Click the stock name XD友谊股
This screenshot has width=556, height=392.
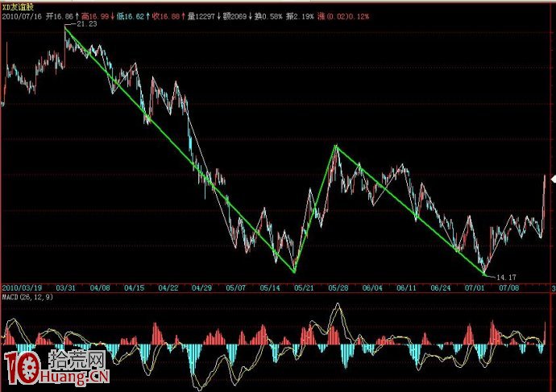18,7
